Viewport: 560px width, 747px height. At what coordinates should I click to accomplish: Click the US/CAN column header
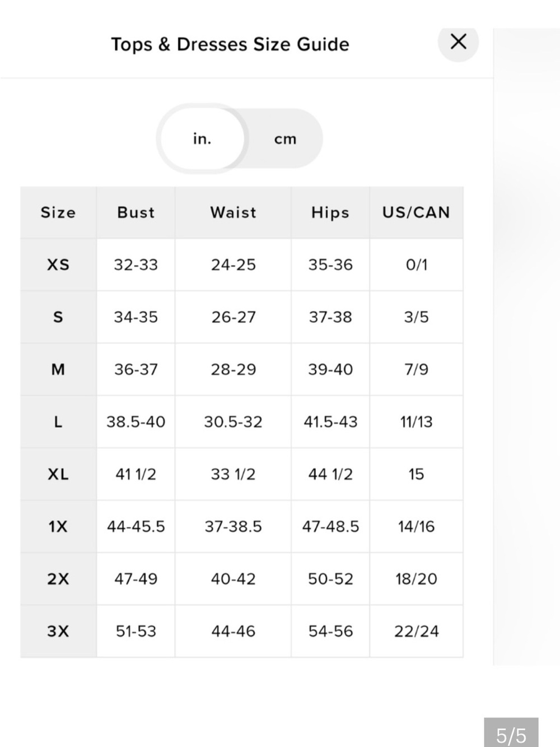416,212
